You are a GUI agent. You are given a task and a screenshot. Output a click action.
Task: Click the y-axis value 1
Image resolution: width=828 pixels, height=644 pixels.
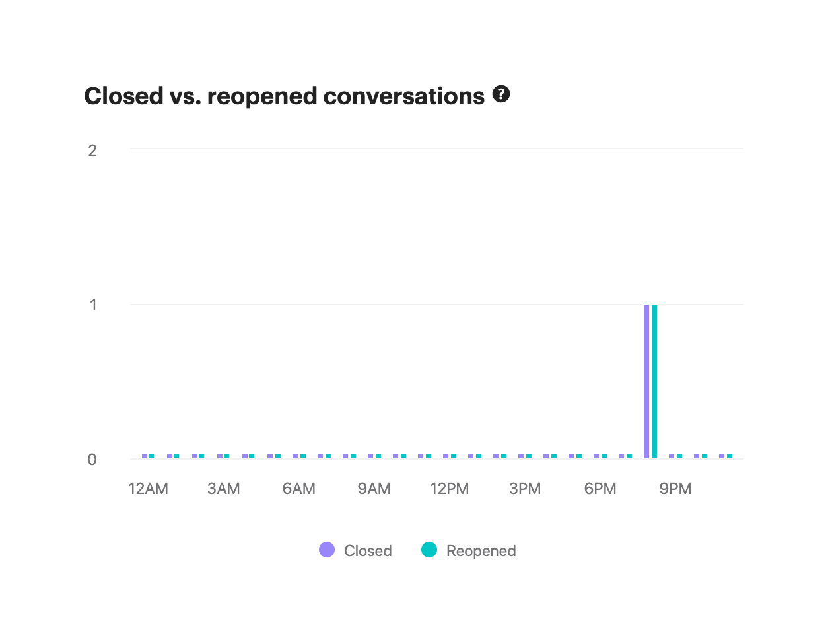pyautogui.click(x=93, y=305)
